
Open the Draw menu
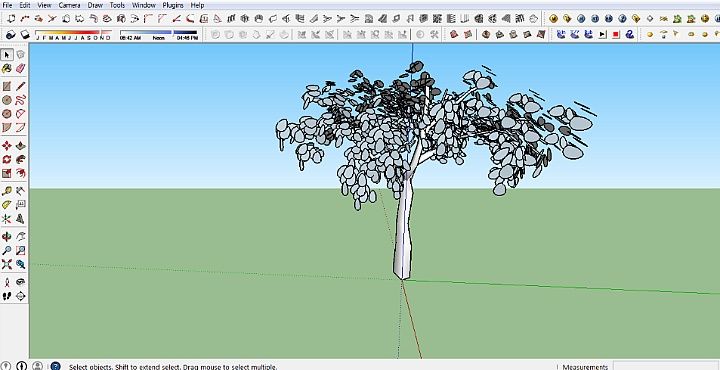(x=95, y=5)
